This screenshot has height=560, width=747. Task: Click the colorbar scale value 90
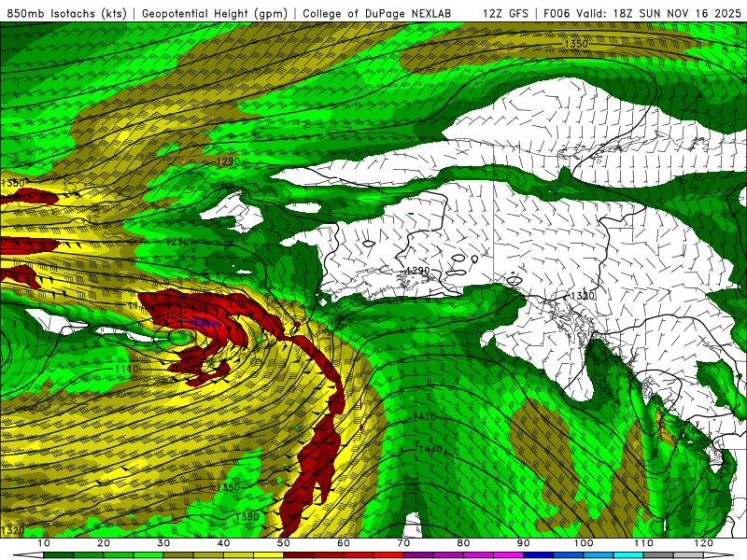(x=524, y=543)
